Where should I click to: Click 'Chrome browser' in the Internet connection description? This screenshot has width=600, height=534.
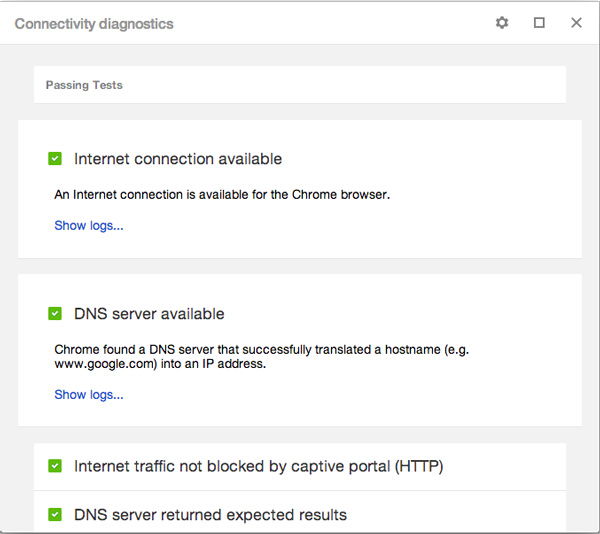(340, 194)
